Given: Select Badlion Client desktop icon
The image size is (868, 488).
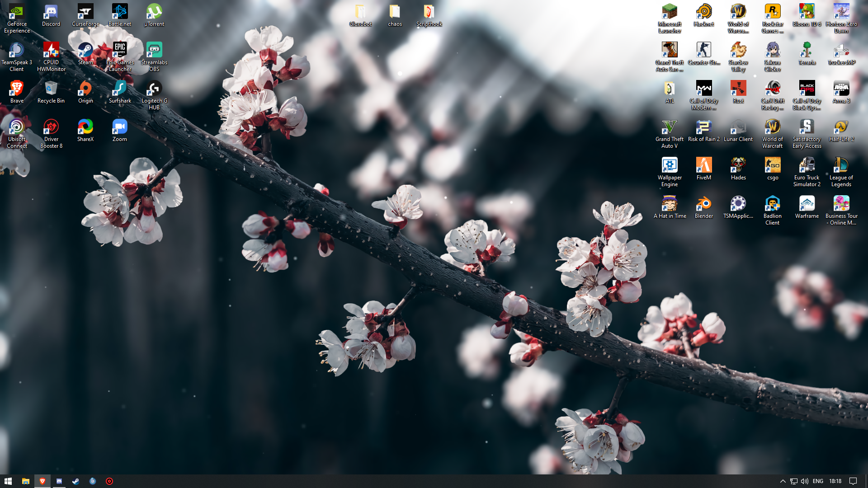Looking at the screenshot, I should click(x=773, y=210).
